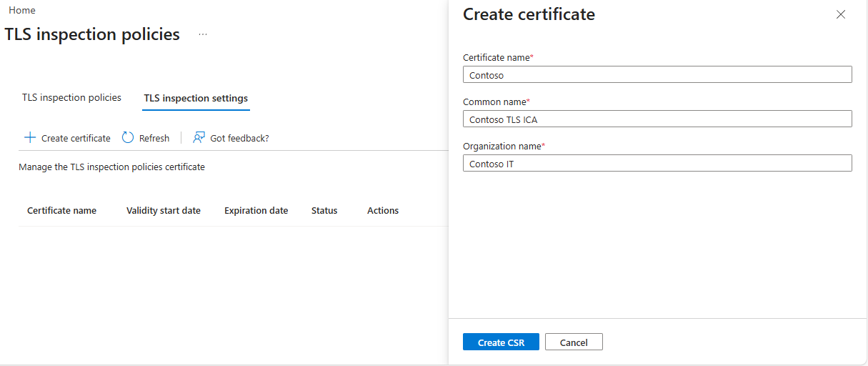Viewport: 868px width, 366px height.
Task: Click the Status column header
Action: click(x=324, y=210)
